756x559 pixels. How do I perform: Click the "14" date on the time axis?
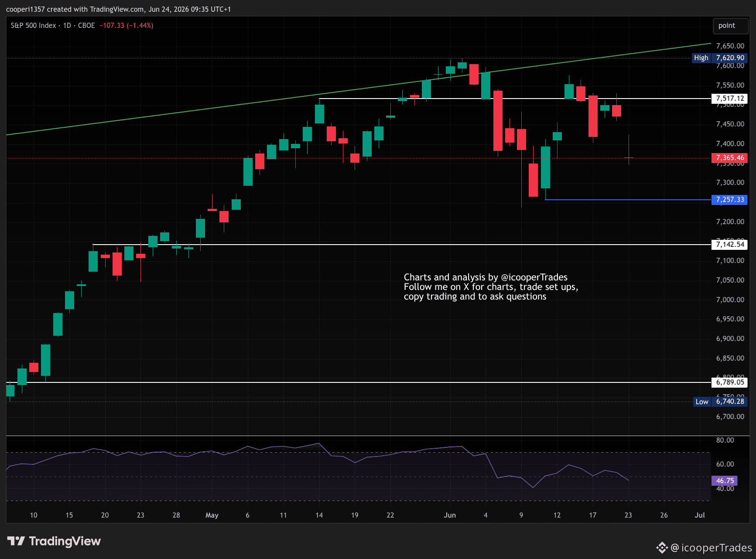[x=319, y=515]
